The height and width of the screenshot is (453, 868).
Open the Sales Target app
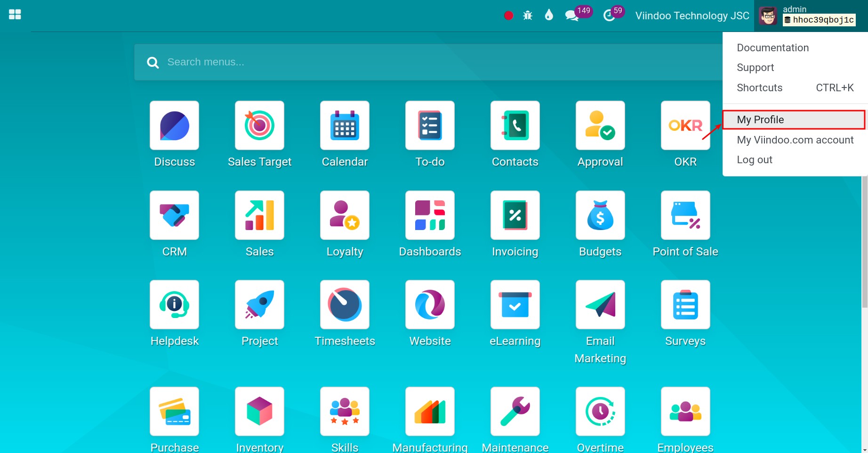[259, 126]
